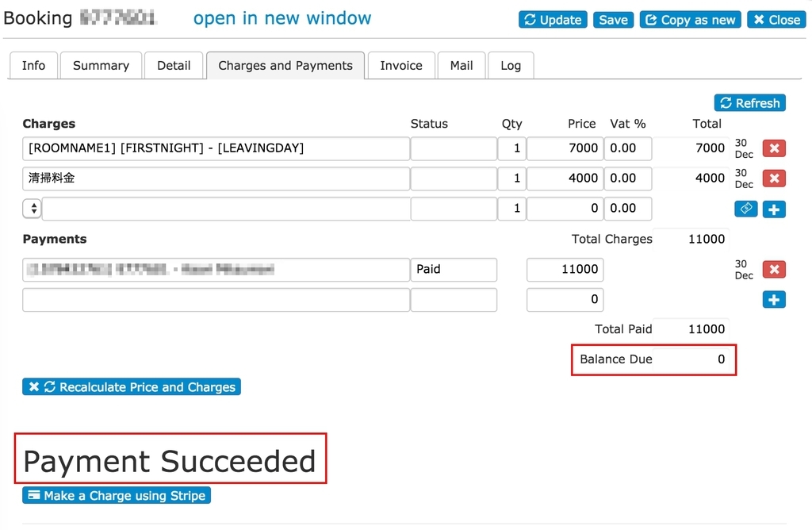Open the Summary tab

click(101, 65)
